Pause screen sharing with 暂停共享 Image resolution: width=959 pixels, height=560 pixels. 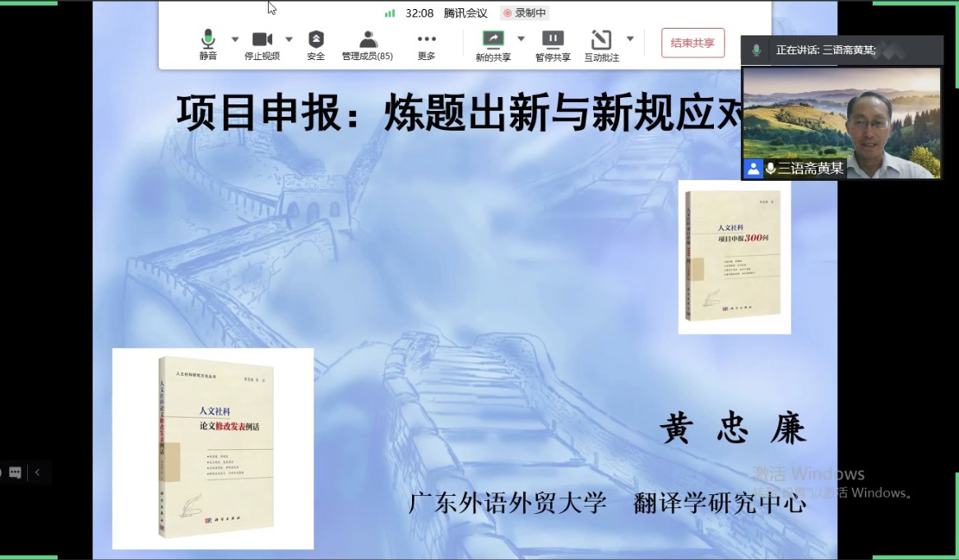coord(553,44)
